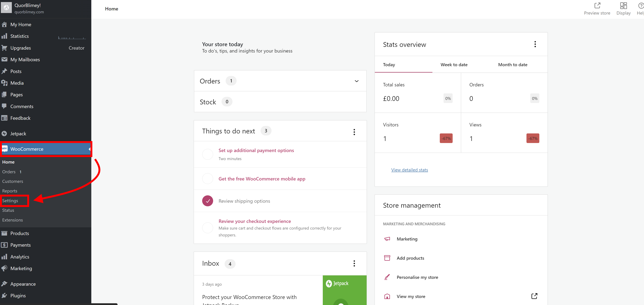
Task: Switch to the Today stats tab
Action: (403, 65)
